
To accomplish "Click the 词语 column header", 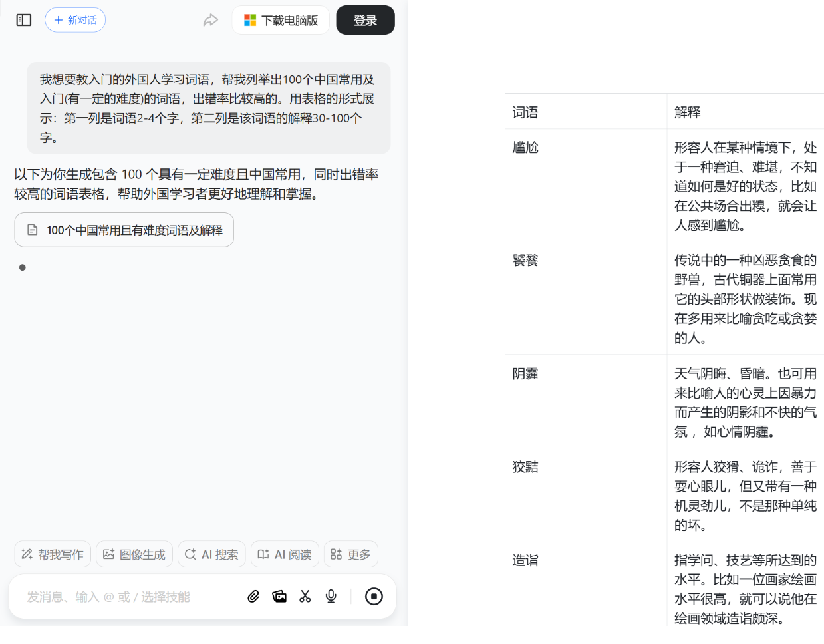I will (x=525, y=112).
